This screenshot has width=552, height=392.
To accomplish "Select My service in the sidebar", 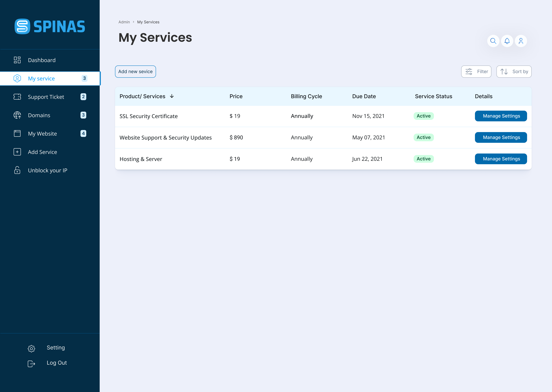I will coord(41,78).
